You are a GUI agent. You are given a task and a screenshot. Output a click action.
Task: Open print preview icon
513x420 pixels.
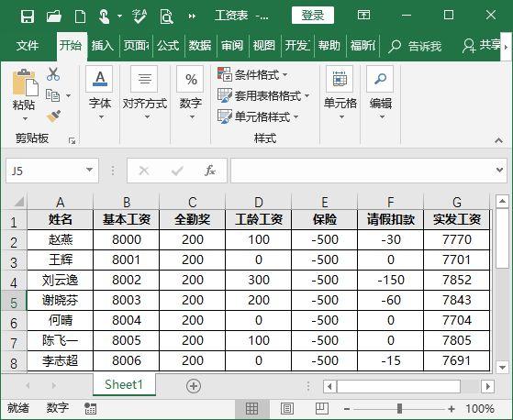coord(166,16)
